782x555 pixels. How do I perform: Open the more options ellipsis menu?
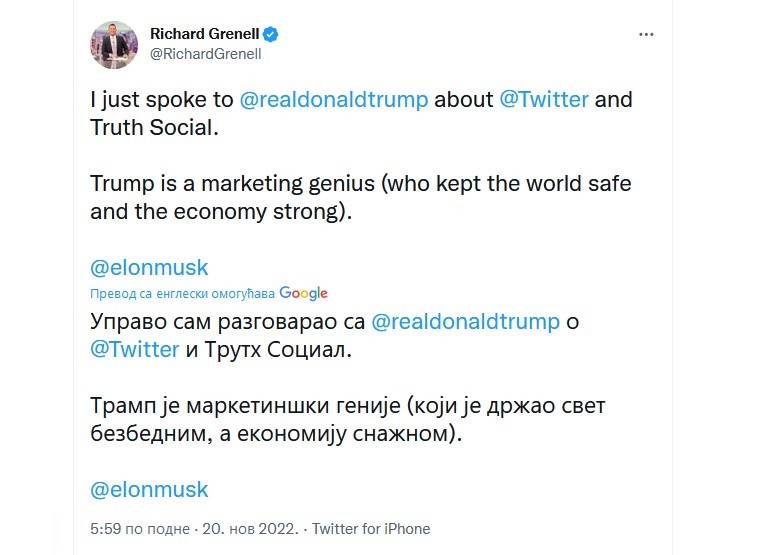pos(646,34)
